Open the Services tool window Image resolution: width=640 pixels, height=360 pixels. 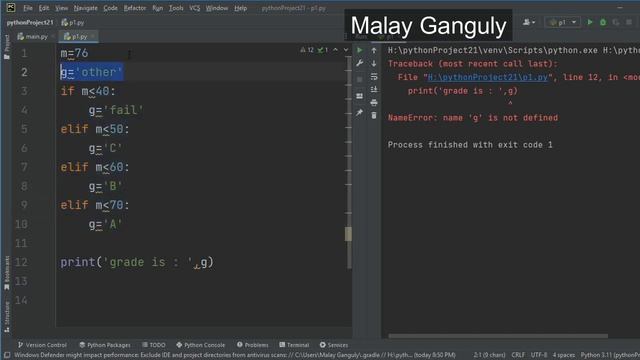coord(333,345)
